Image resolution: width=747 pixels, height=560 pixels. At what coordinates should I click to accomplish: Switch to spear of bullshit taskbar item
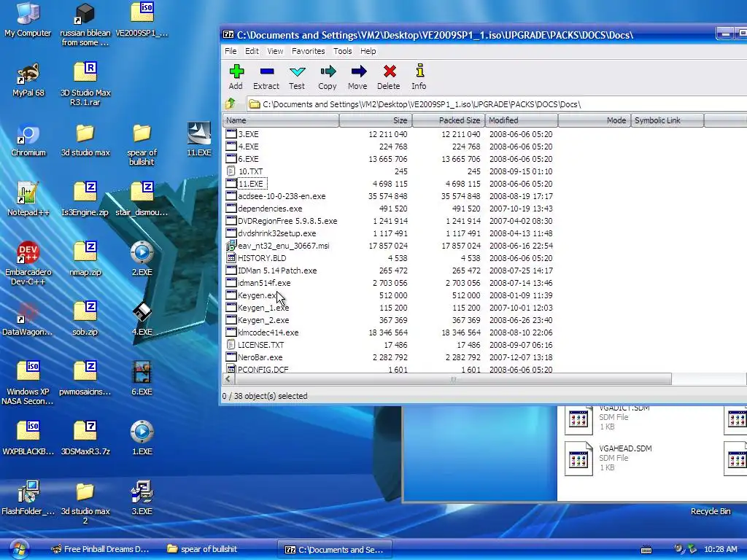point(203,549)
